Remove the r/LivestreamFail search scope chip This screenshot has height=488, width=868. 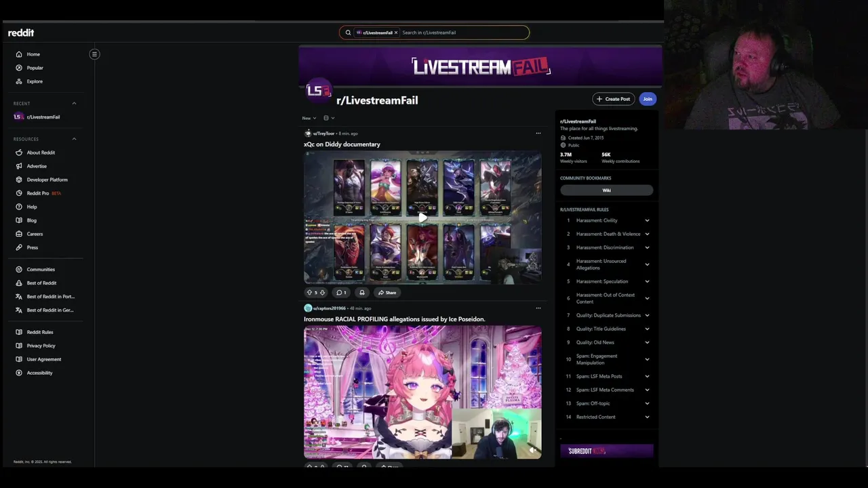pos(396,33)
